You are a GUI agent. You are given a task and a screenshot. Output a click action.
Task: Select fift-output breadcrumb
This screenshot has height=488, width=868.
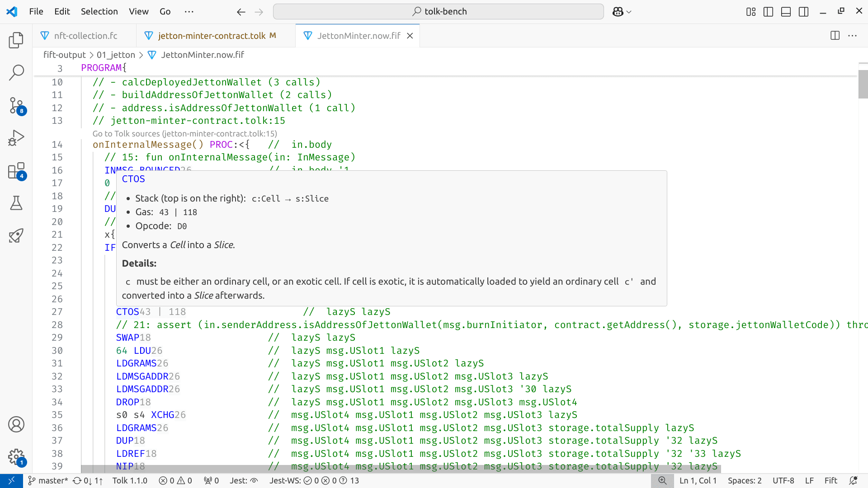tap(64, 55)
